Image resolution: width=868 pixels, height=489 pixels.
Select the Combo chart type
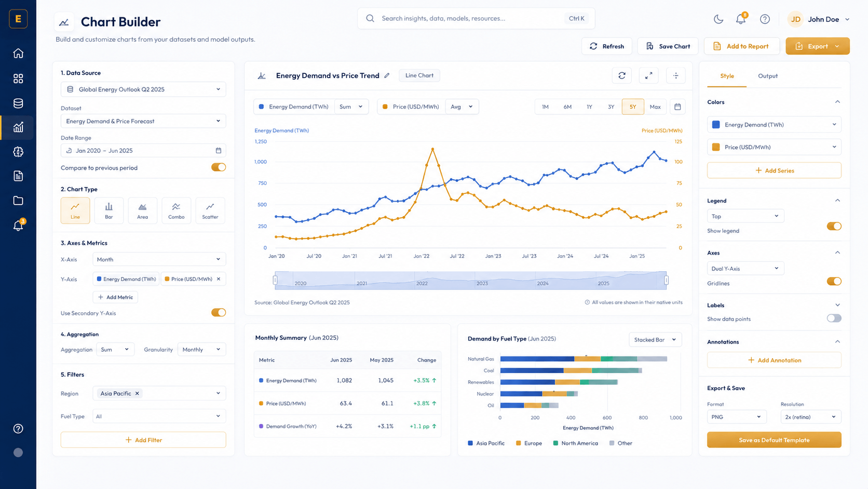(177, 210)
